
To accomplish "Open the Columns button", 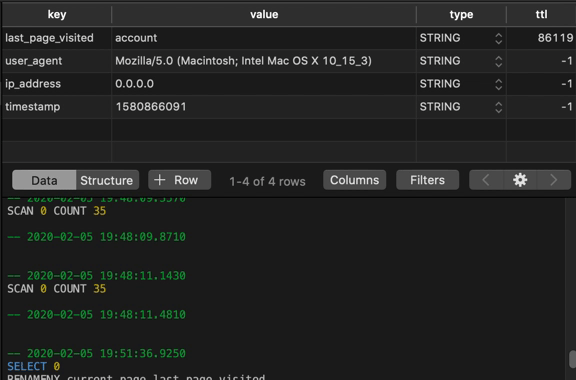I will tap(354, 180).
